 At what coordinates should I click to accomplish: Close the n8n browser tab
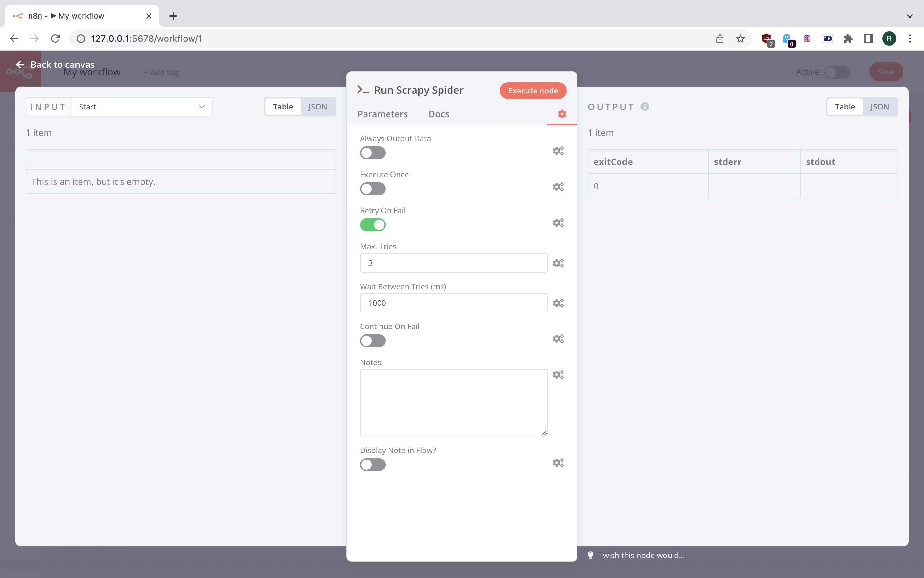click(149, 16)
